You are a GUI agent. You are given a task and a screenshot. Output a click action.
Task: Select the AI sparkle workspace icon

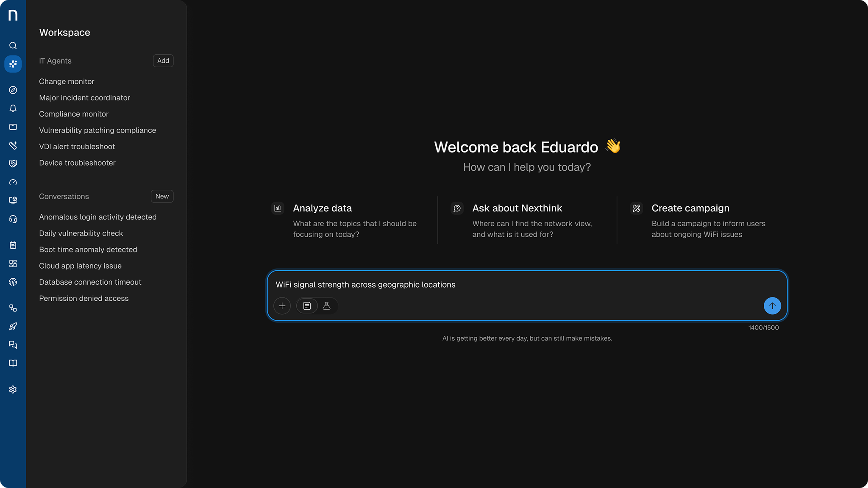[13, 64]
